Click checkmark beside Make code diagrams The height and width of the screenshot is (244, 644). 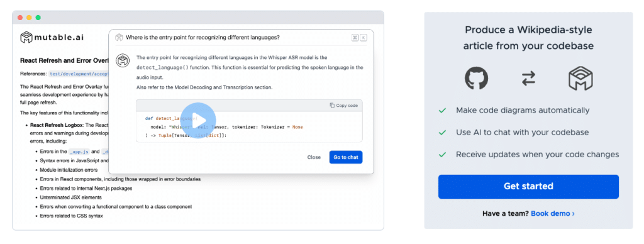click(442, 111)
